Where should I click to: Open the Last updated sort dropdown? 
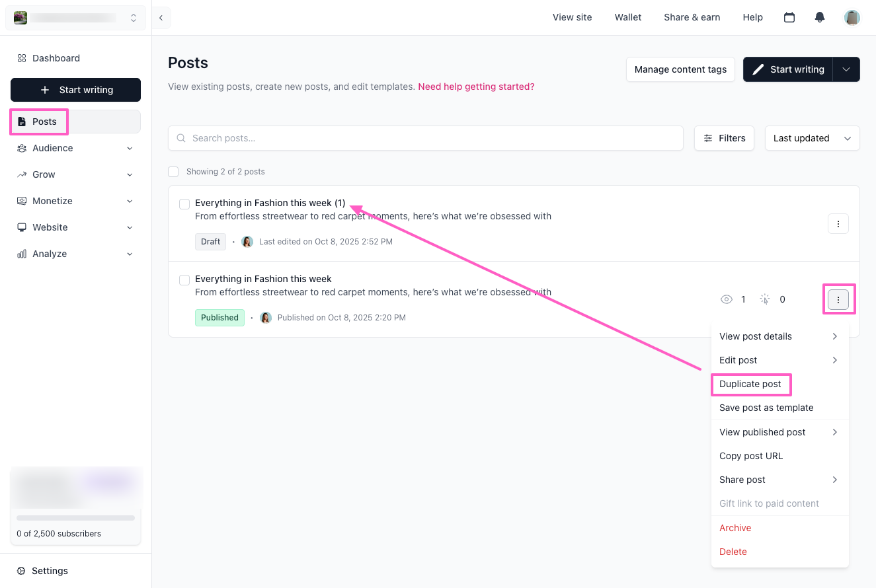point(812,138)
